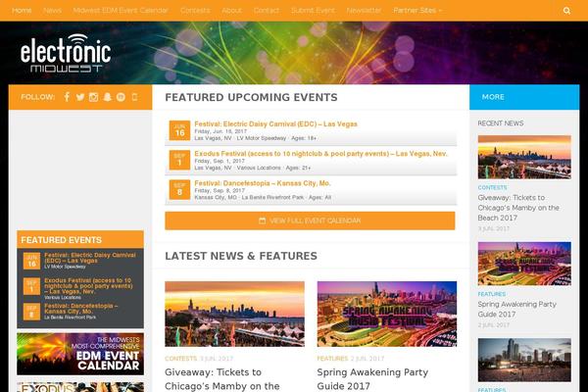The height and width of the screenshot is (392, 588).
Task: Click Contests tag in recent news sidebar
Action: 492,187
